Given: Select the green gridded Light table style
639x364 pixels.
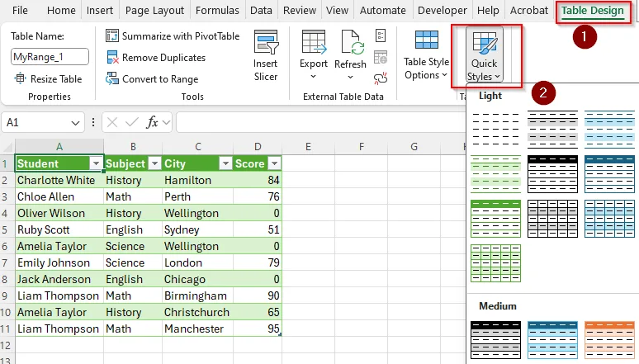Looking at the screenshot, I should pos(495,263).
